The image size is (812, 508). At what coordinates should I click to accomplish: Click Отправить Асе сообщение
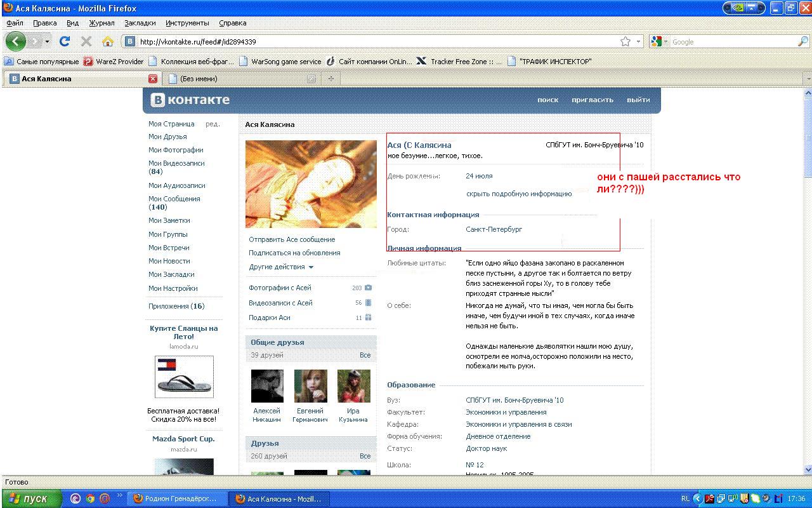tap(292, 239)
